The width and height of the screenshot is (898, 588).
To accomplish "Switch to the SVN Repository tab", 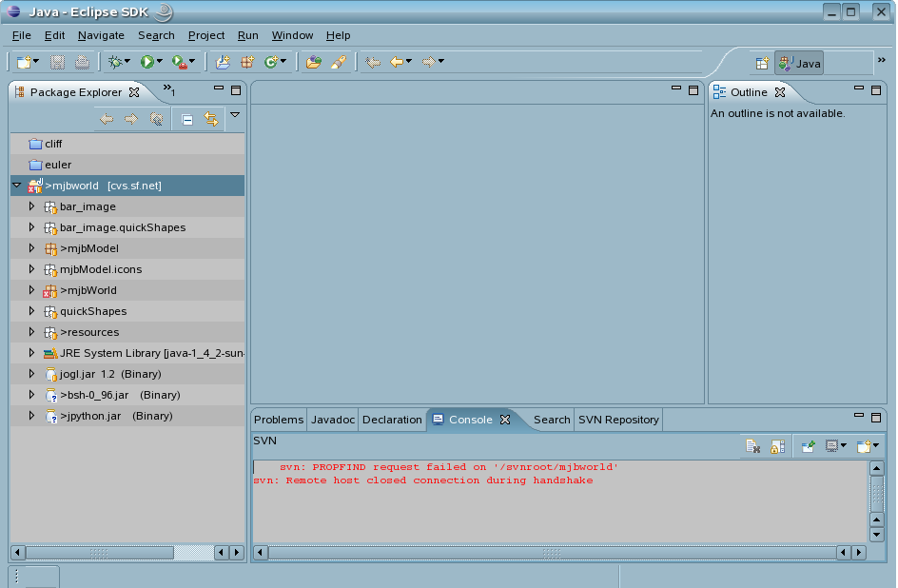I will pyautogui.click(x=618, y=420).
